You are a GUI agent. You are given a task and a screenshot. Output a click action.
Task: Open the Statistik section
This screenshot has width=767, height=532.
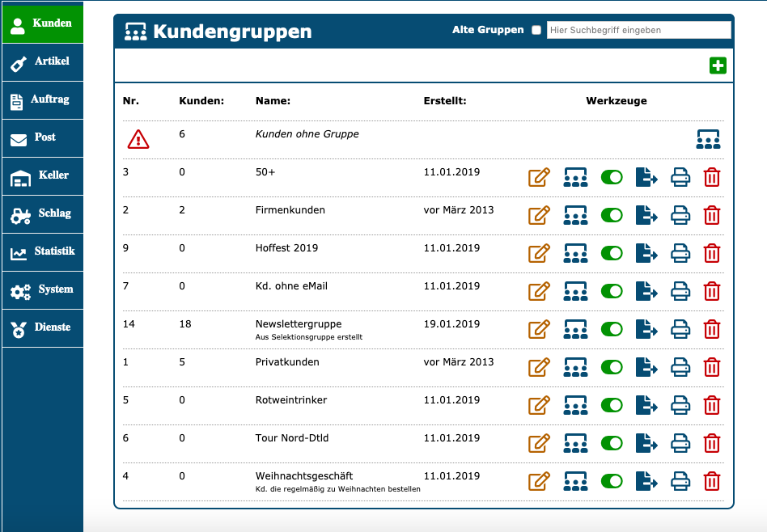[x=41, y=251]
